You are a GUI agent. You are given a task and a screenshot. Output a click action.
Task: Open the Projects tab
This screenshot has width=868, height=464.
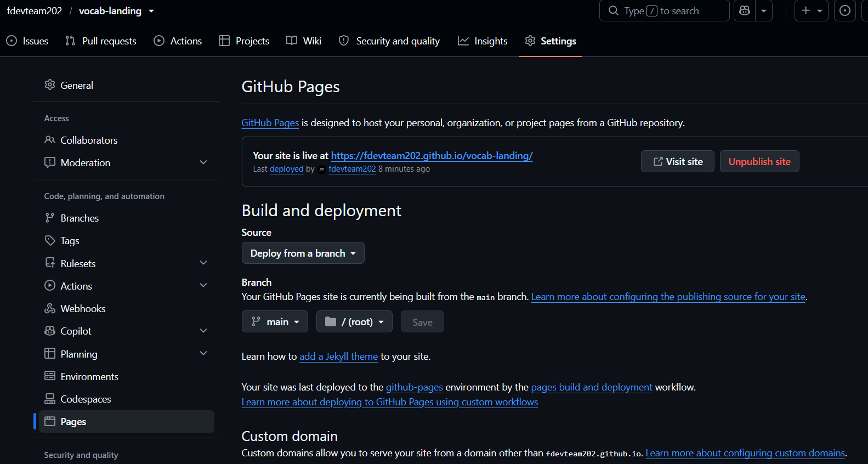(x=244, y=41)
